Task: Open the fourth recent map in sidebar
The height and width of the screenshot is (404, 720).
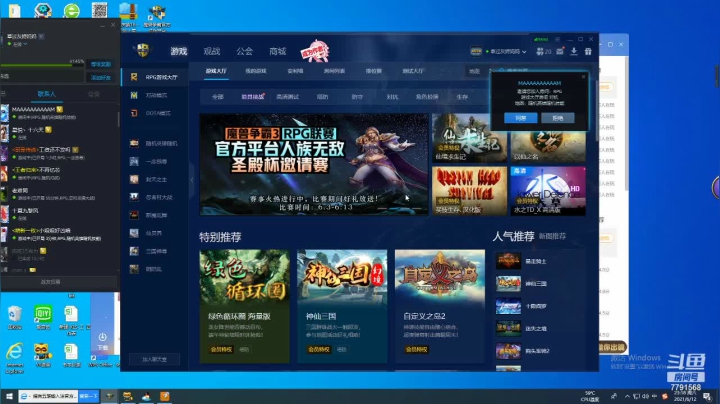Action: coord(155,197)
